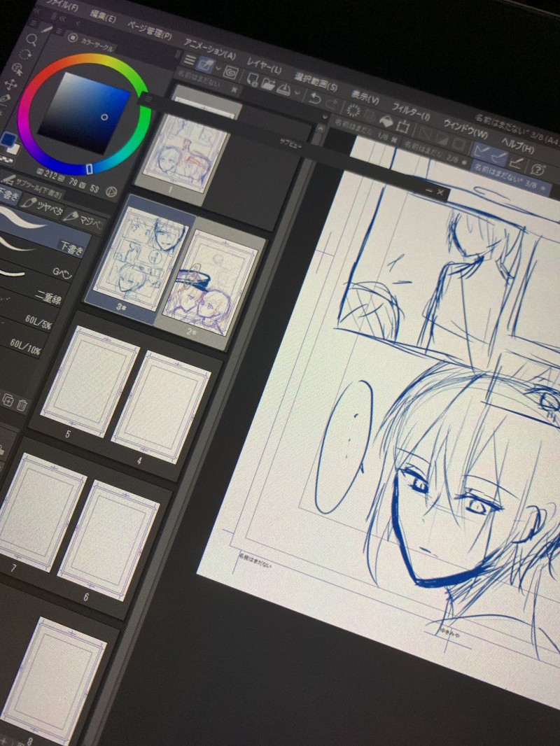The height and width of the screenshot is (746, 560).
Task: Open the アニメーション(A) menu
Action: 210,50
